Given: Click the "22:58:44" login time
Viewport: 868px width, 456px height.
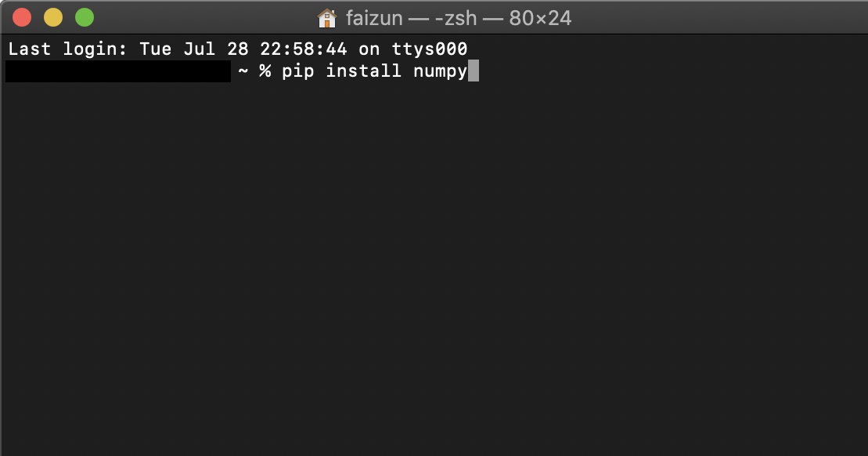Looking at the screenshot, I should (x=304, y=49).
